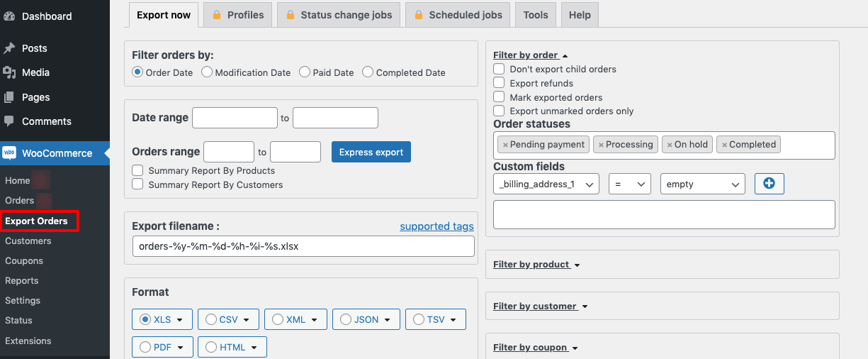
Task: Check Don't export child orders
Action: click(x=499, y=69)
